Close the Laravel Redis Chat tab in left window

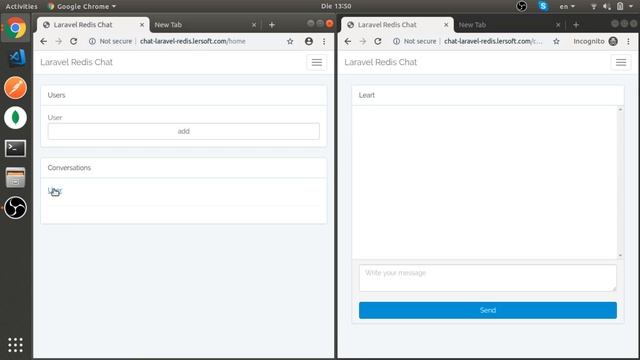click(x=142, y=25)
